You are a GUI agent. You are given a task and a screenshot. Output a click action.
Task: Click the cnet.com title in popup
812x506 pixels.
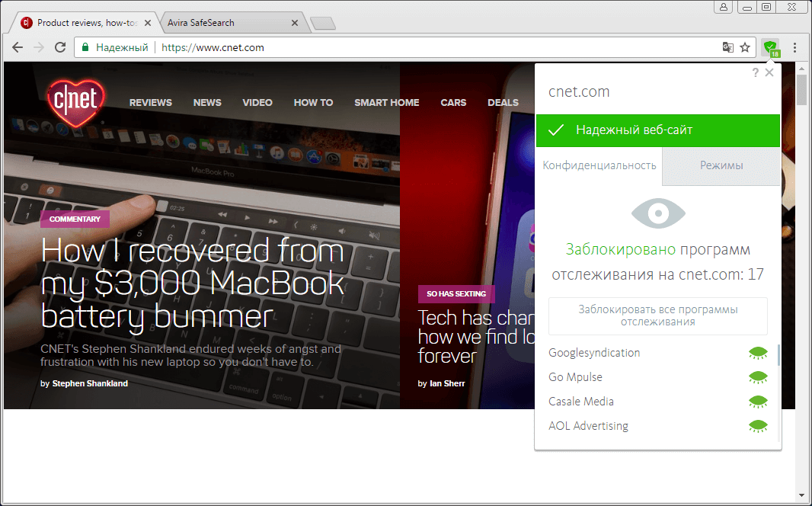coord(579,91)
